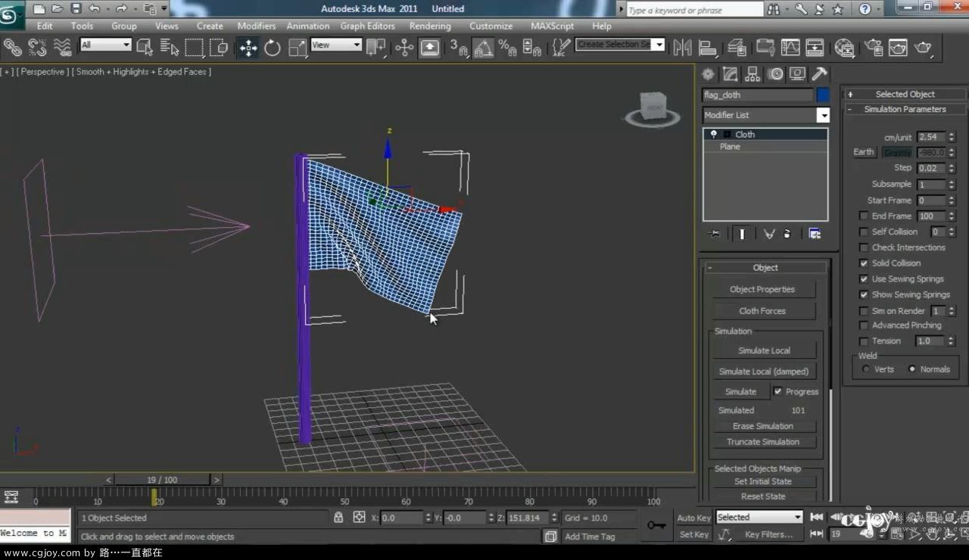Open the Modifiers menu
969x560 pixels.
pos(257,26)
